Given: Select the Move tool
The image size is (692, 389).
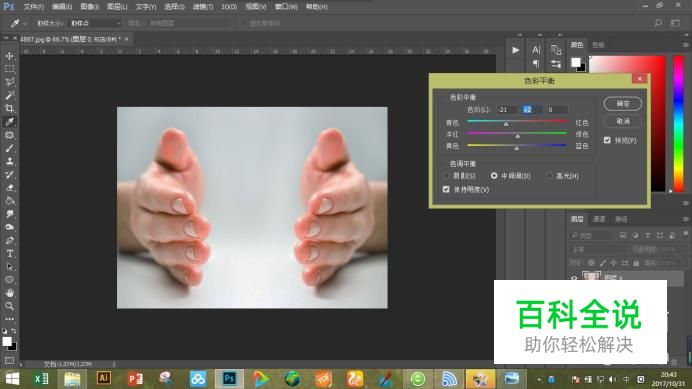Looking at the screenshot, I should [9, 56].
